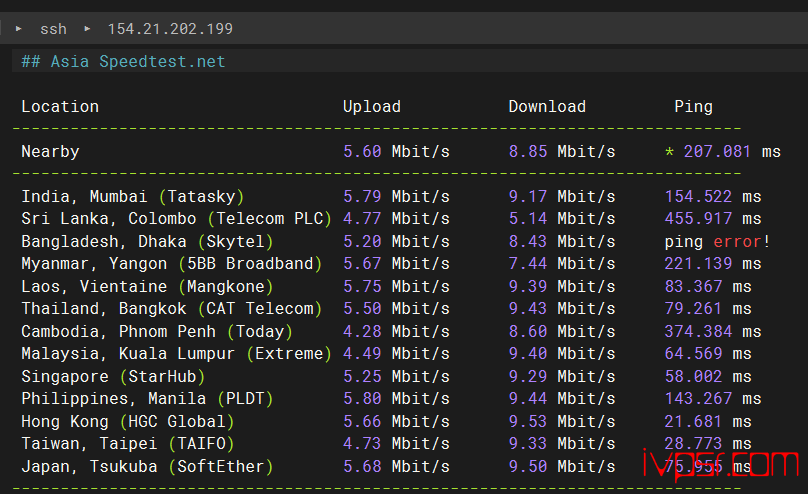
Task: Click Sri Lanka's 455.917 ping value
Action: [698, 219]
